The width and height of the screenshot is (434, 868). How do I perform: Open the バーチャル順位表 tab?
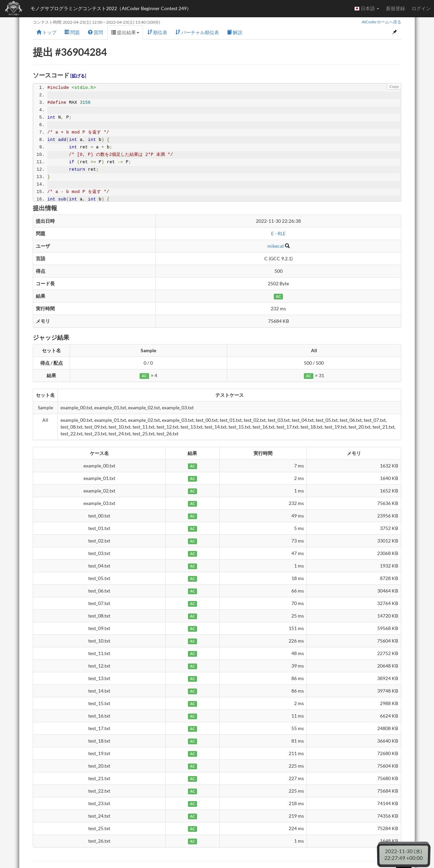click(x=197, y=32)
